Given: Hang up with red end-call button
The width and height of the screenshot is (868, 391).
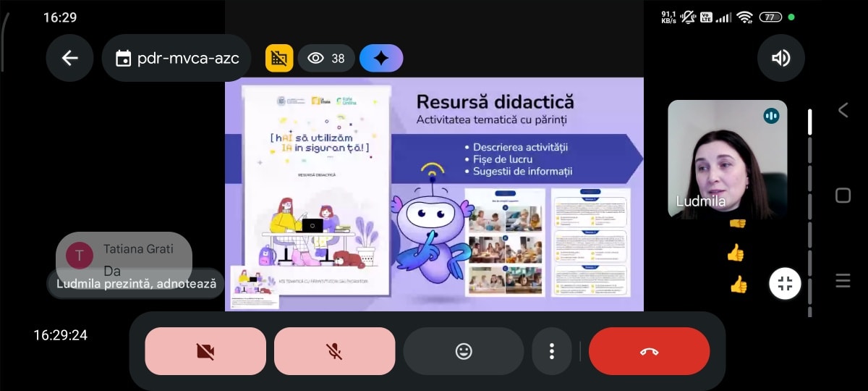Looking at the screenshot, I should coord(649,351).
